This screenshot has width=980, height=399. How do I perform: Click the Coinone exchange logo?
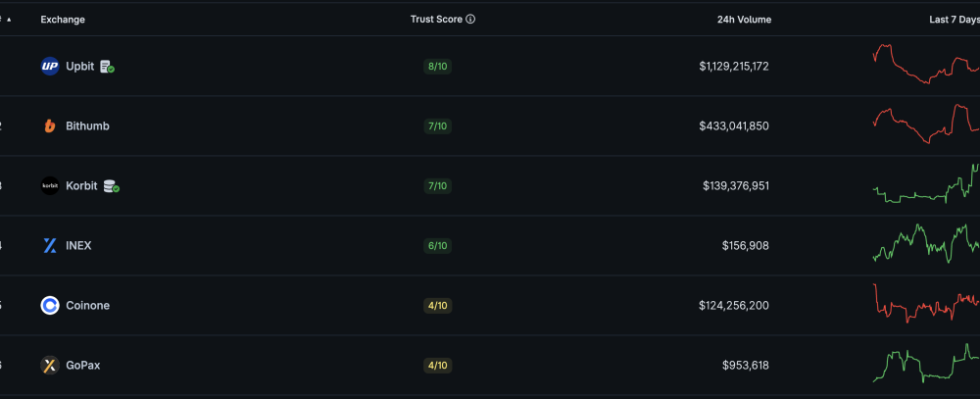tap(50, 306)
